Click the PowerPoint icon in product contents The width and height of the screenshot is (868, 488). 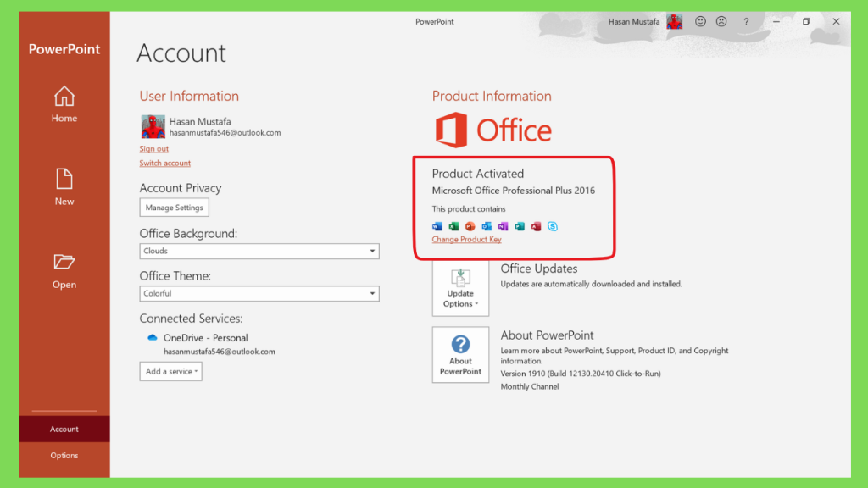pos(470,226)
